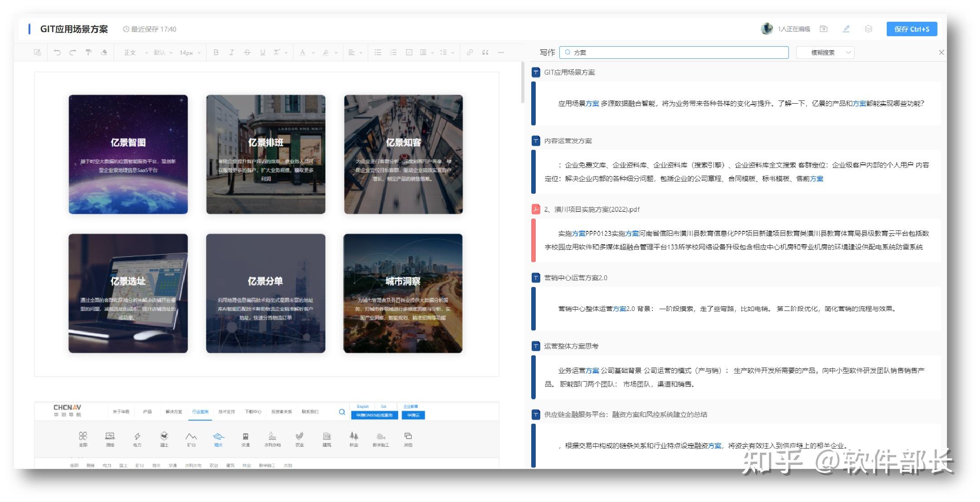Expand the 模糊搜索 search mode dropdown
This screenshot has height=502, width=980.
(825, 53)
